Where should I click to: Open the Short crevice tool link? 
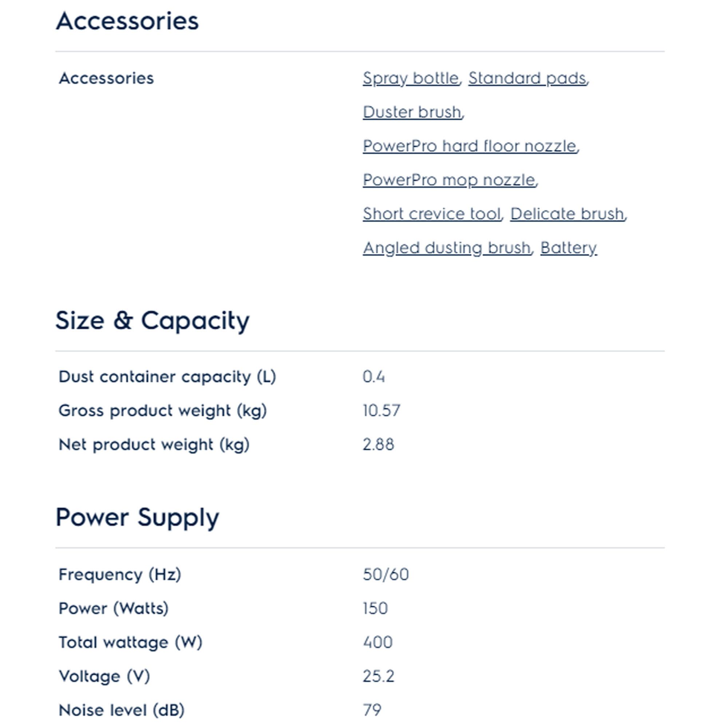(431, 214)
